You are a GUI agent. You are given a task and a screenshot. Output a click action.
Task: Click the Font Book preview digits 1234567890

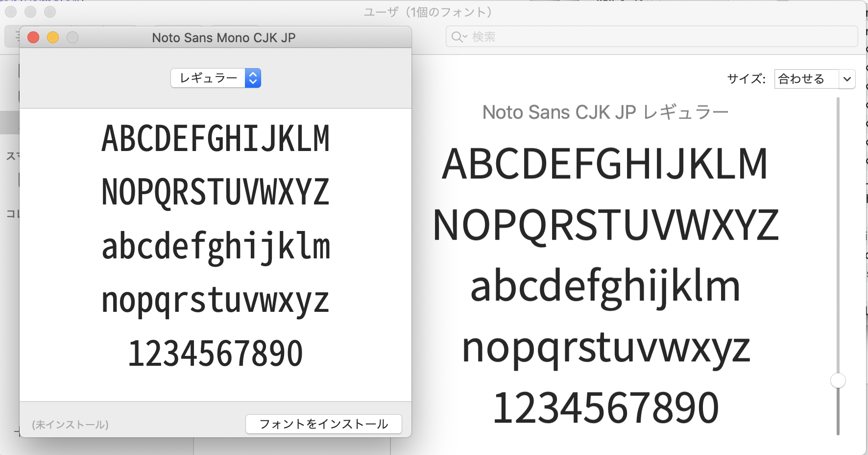coord(606,407)
